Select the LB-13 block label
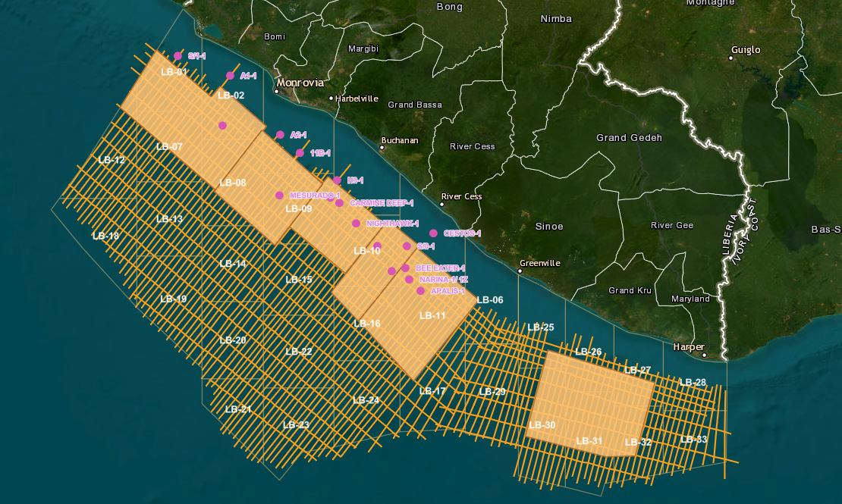Screen dimensions: 842x504 click(169, 219)
